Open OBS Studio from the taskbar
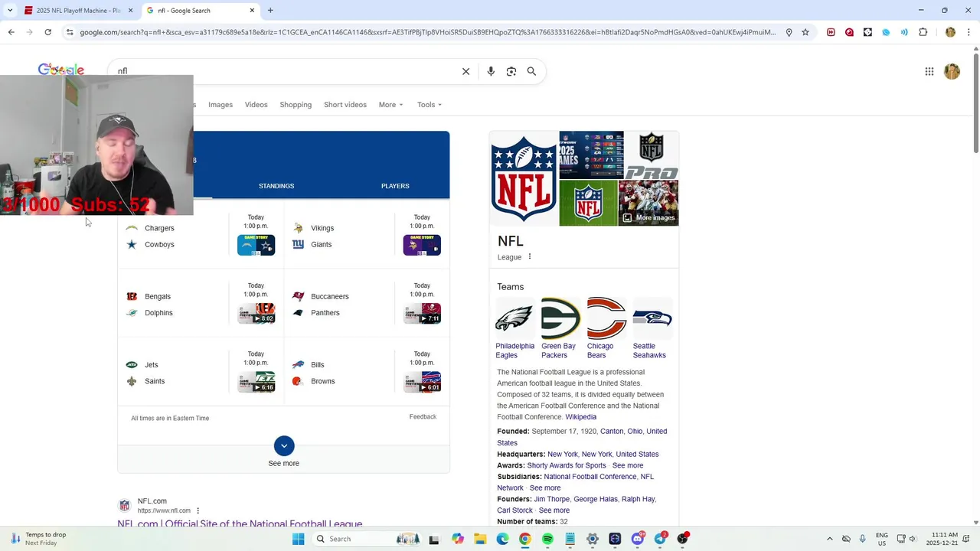The image size is (980, 551). (x=682, y=539)
